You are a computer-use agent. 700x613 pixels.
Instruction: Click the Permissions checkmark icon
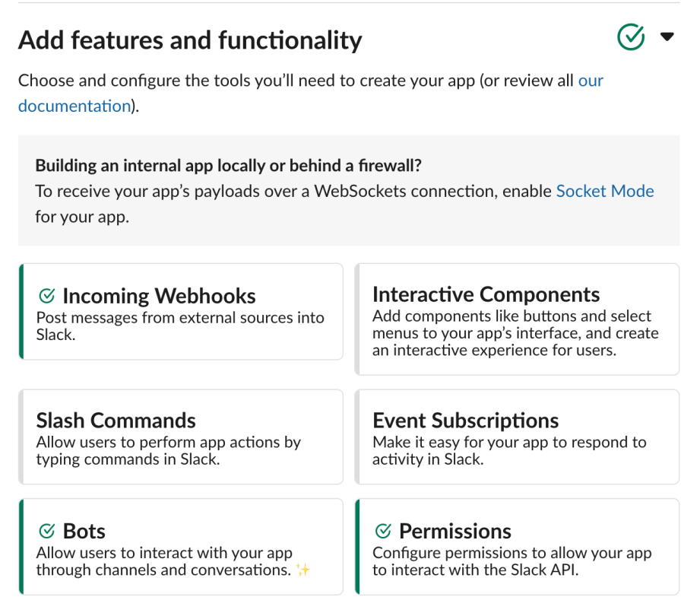pyautogui.click(x=383, y=531)
